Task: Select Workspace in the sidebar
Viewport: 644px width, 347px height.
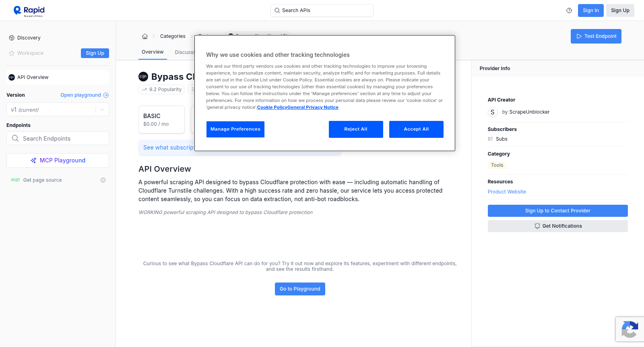Action: [30, 53]
